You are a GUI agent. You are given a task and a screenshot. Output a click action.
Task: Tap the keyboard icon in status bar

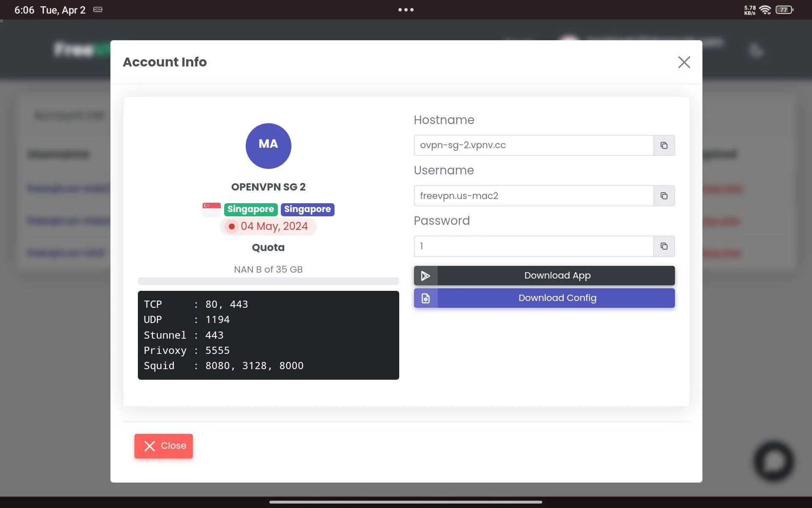[98, 9]
